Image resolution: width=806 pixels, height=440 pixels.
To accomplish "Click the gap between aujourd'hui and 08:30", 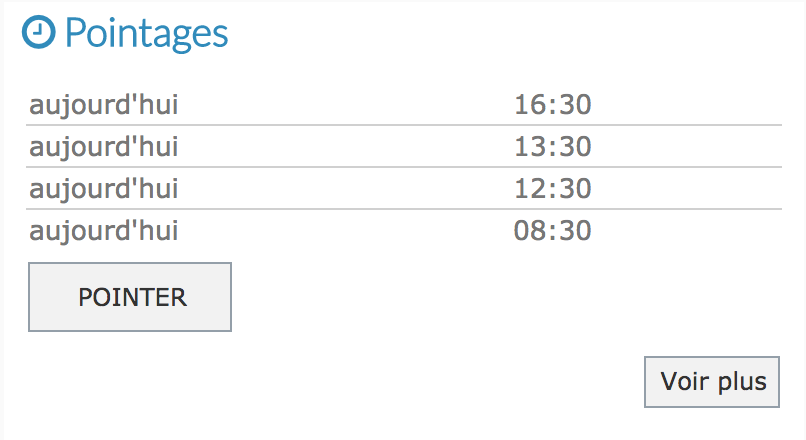I will pyautogui.click(x=346, y=230).
